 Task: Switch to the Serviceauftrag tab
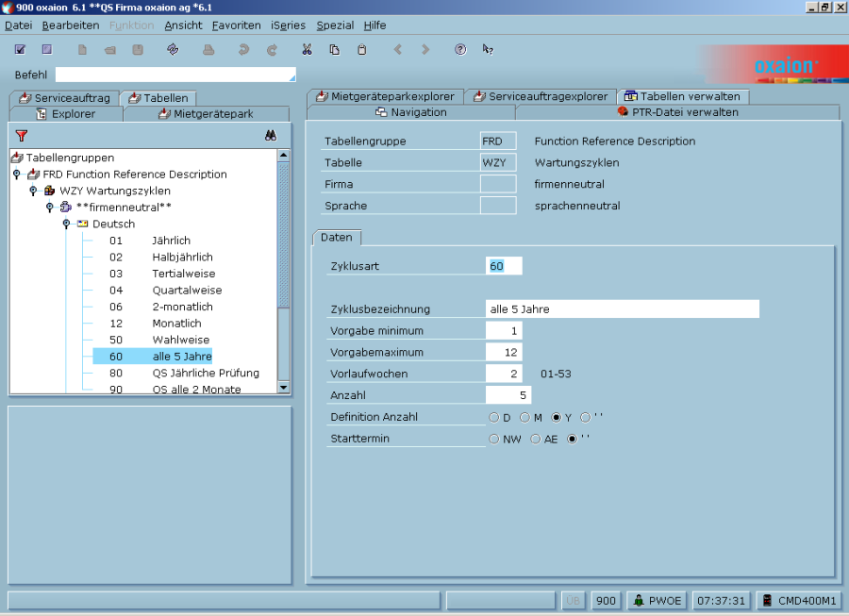click(x=64, y=98)
